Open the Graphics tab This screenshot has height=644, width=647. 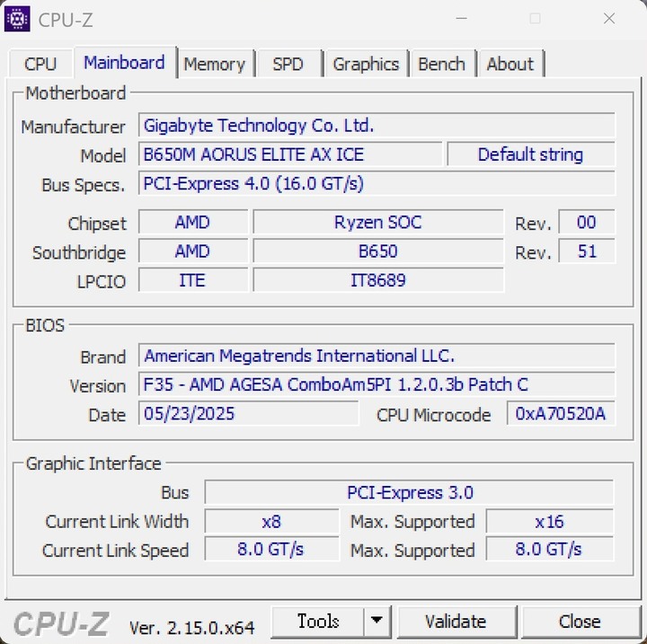(x=366, y=65)
